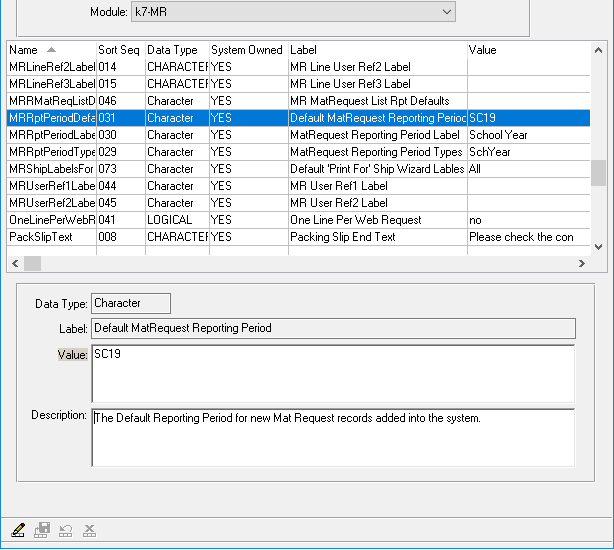Click the undo changes arrow icon
Screen dimensions: 614x550
(x=66, y=530)
